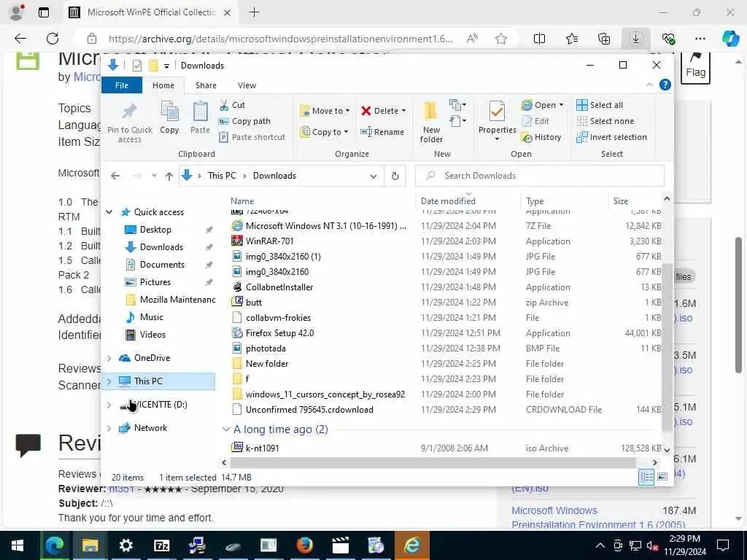The image size is (747, 560).
Task: Sort by Date modified column header
Action: coord(448,201)
